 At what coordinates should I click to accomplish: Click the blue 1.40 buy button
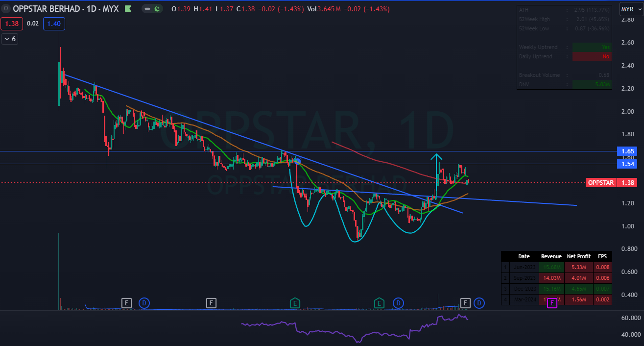click(54, 23)
